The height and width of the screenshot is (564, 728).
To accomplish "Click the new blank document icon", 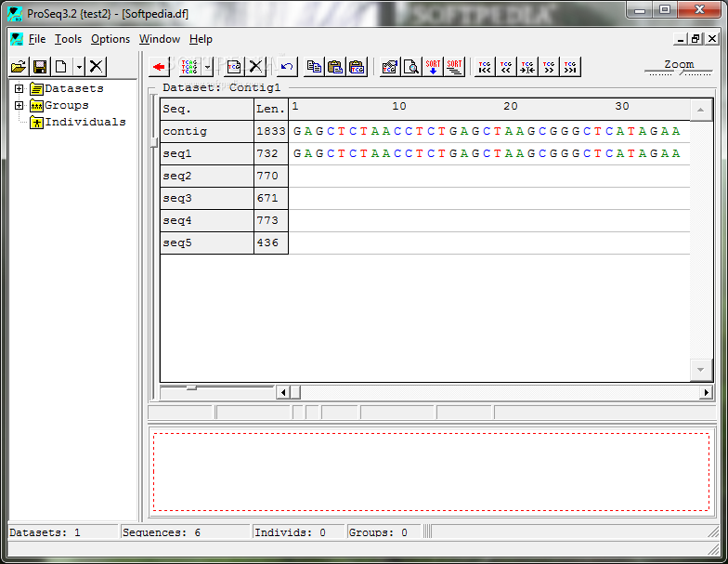I will pos(61,67).
